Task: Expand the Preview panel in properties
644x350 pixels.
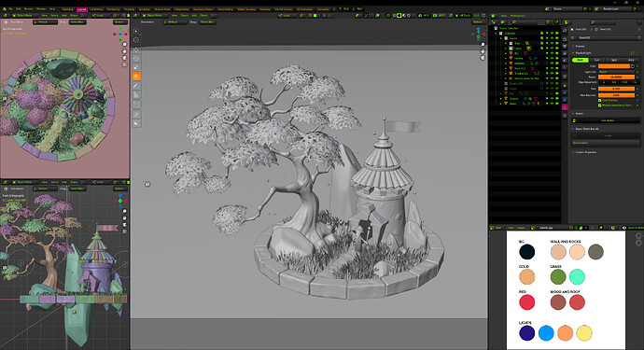Action: [x=580, y=47]
